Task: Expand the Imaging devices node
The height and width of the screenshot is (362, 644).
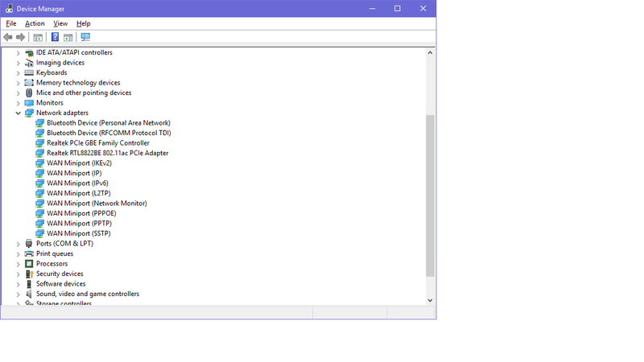Action: (18, 63)
